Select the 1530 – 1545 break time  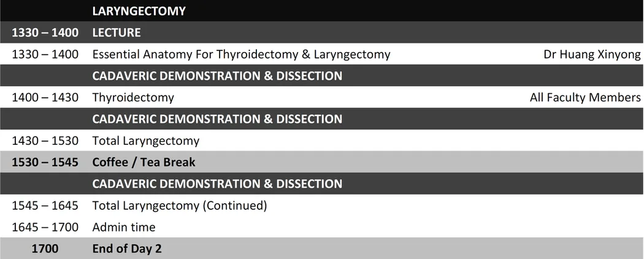45,162
